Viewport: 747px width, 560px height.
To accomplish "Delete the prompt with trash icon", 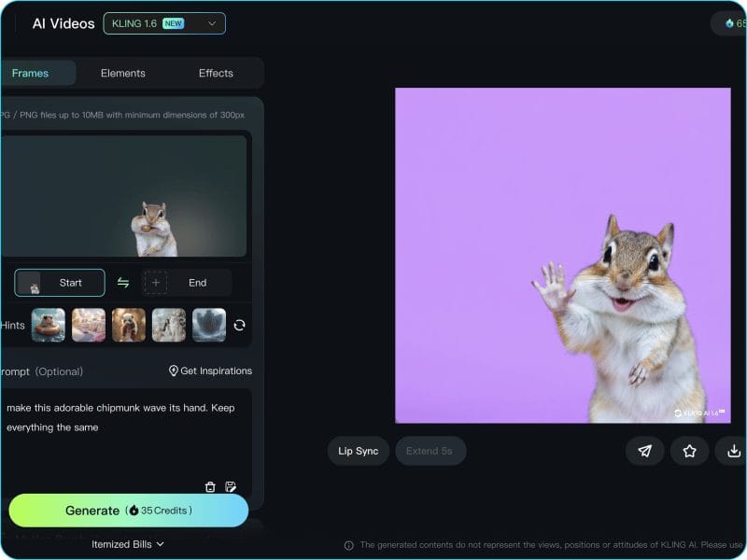I will pyautogui.click(x=210, y=486).
